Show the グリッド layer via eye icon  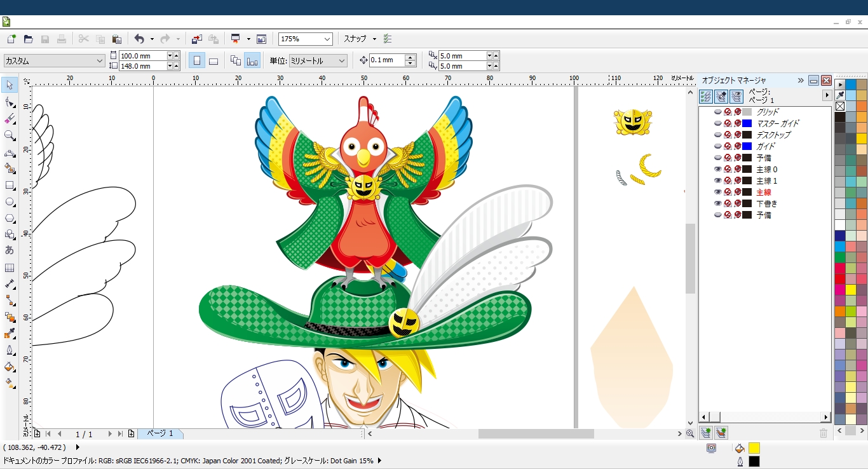[718, 112]
